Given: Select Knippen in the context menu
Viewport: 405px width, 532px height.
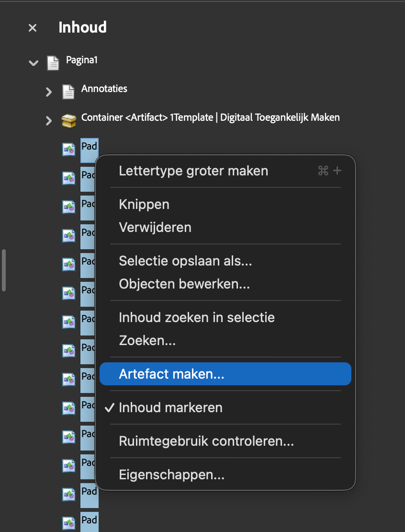Looking at the screenshot, I should point(144,204).
